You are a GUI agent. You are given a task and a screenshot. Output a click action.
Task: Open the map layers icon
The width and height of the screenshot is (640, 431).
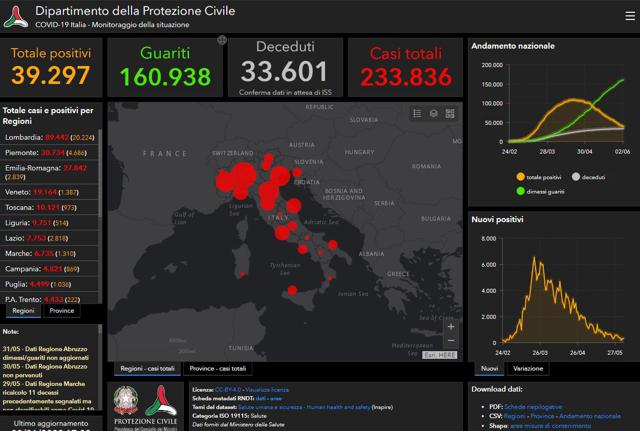pyautogui.click(x=433, y=113)
